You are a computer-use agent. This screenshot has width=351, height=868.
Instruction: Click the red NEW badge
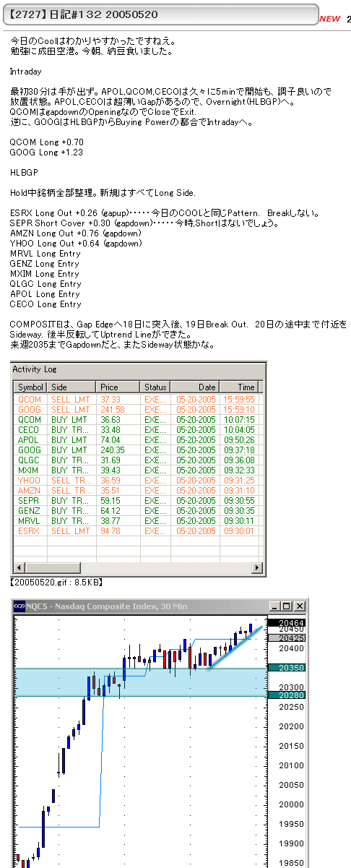pyautogui.click(x=329, y=19)
